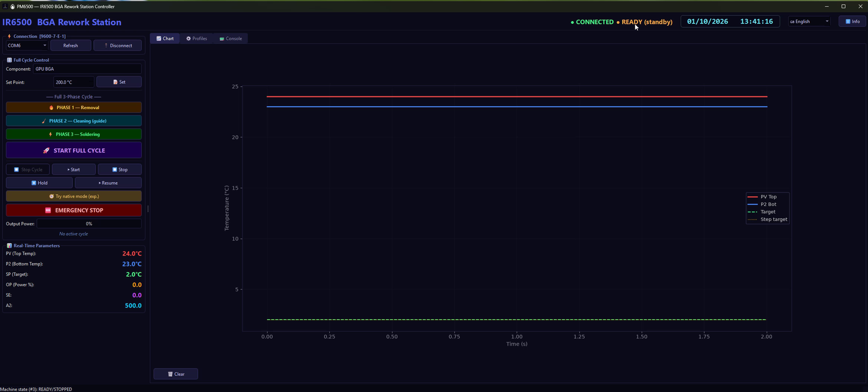Open the COM6 port dropdown

[27, 46]
